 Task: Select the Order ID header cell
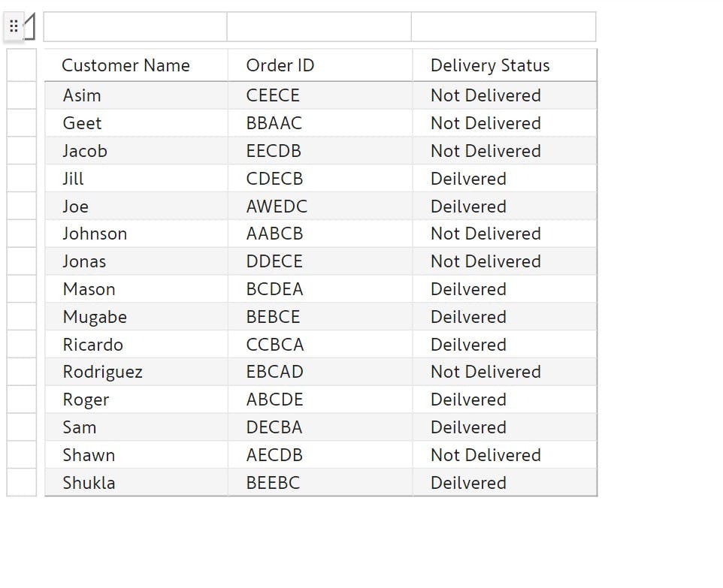pyautogui.click(x=320, y=65)
